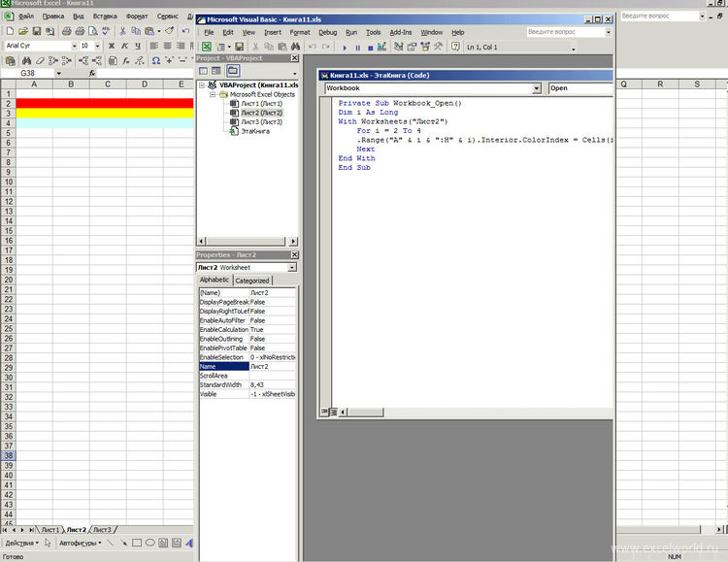The image size is (728, 562).
Task: Click the Find binoculars icon in VBA toolbar
Action: coord(296,47)
